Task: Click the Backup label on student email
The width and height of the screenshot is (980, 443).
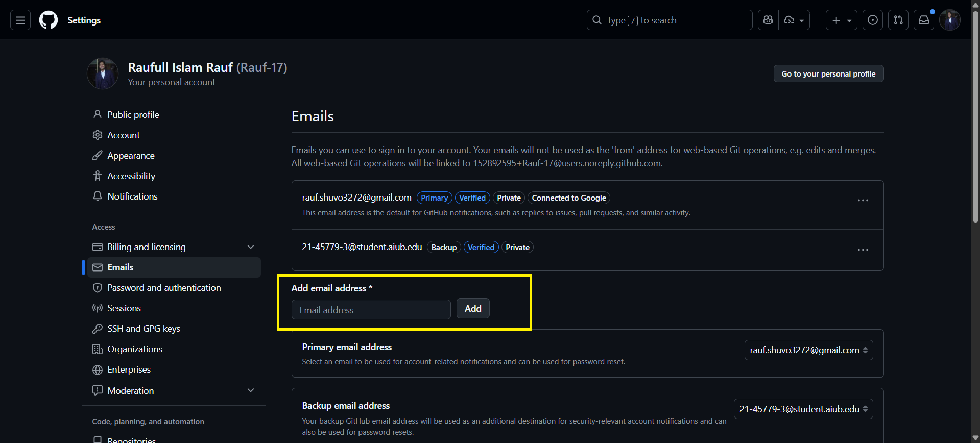Action: pos(444,248)
